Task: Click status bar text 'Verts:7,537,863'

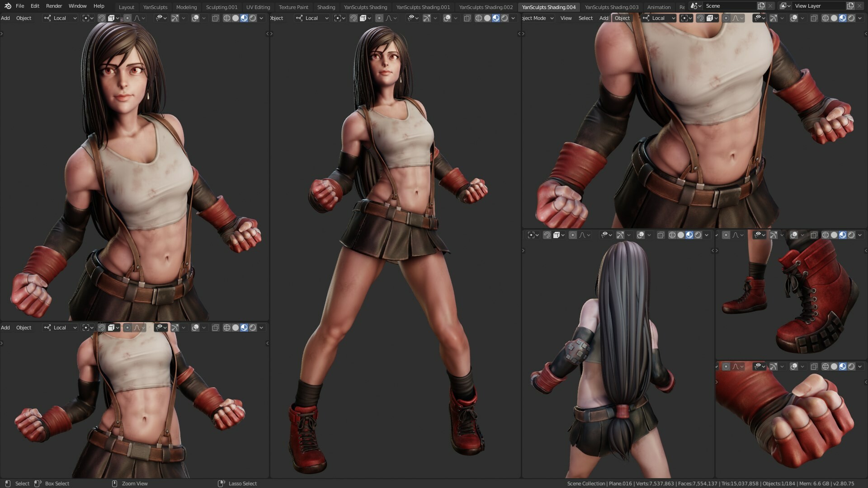Action: [x=655, y=483]
